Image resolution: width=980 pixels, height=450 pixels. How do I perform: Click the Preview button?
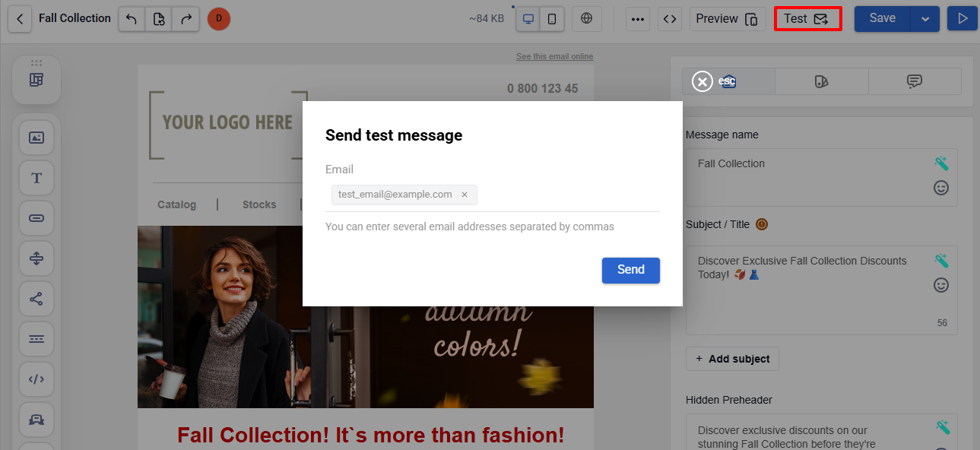(728, 19)
